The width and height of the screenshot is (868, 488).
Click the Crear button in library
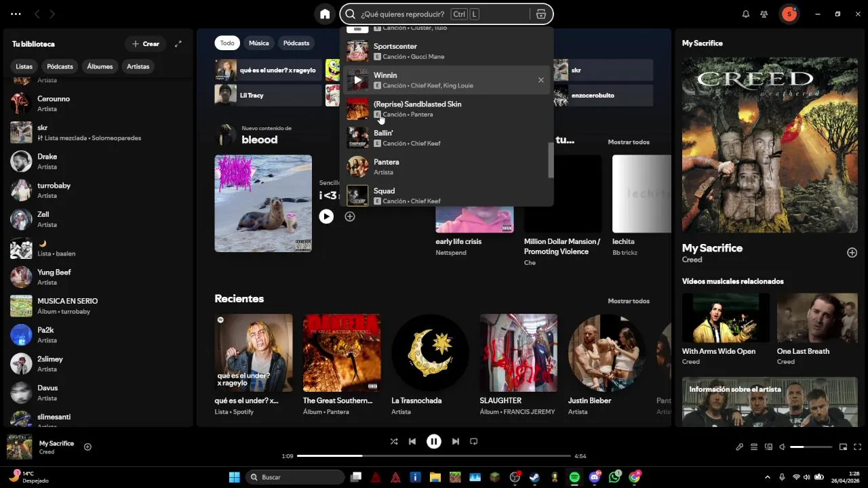click(x=146, y=44)
